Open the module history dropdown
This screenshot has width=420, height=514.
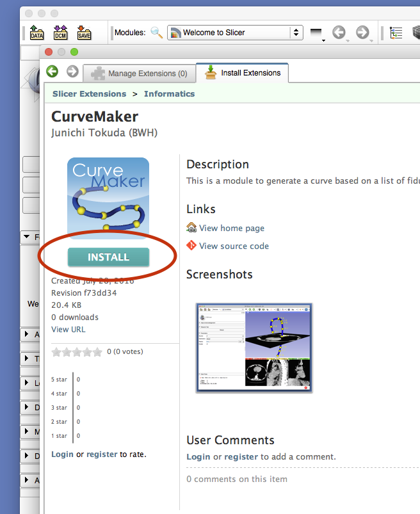316,33
